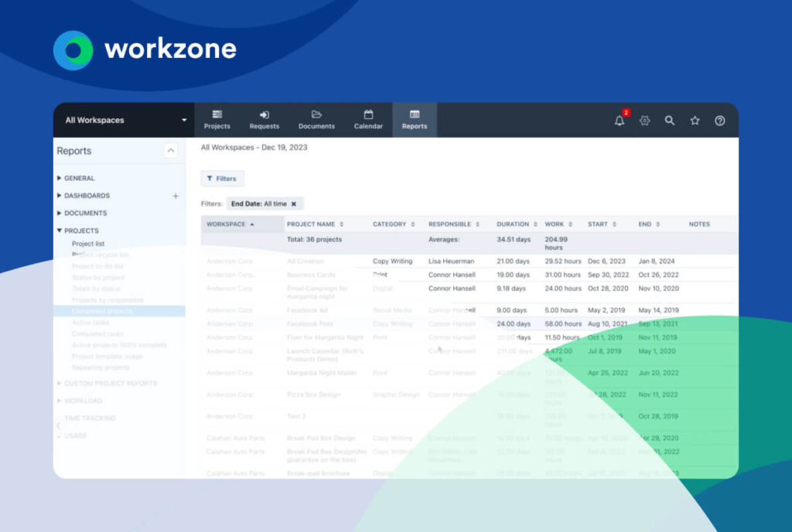Sort the table by Duration
The image size is (792, 532).
(x=517, y=224)
